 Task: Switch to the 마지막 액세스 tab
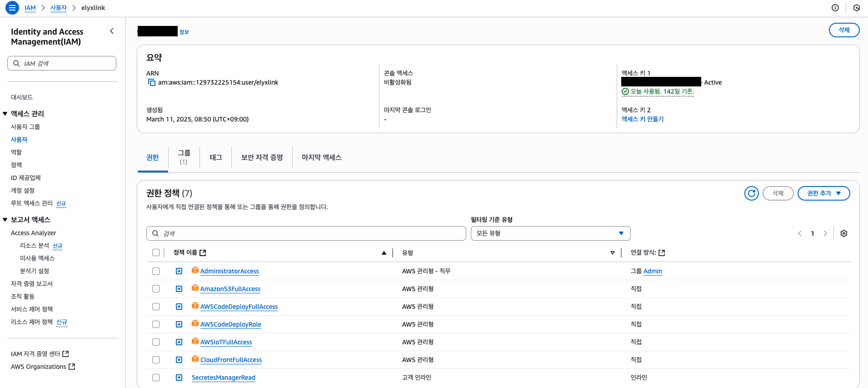322,157
